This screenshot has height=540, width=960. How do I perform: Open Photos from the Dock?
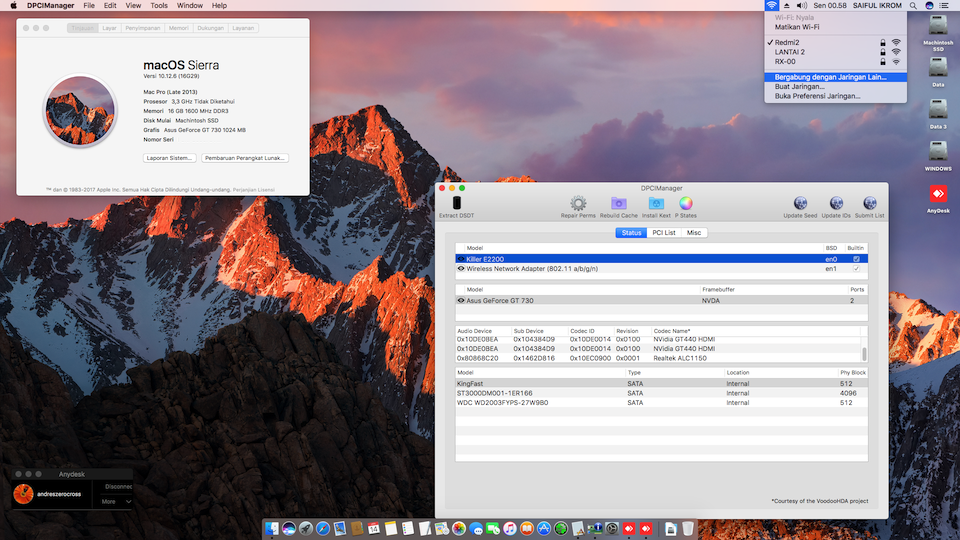(x=459, y=528)
